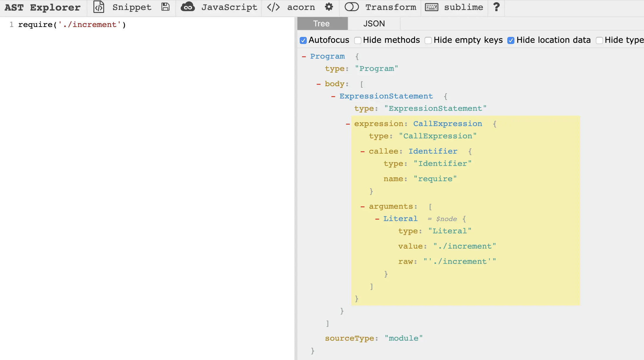This screenshot has height=360, width=644.
Task: Click the JavaScript cloud icon
Action: (188, 7)
